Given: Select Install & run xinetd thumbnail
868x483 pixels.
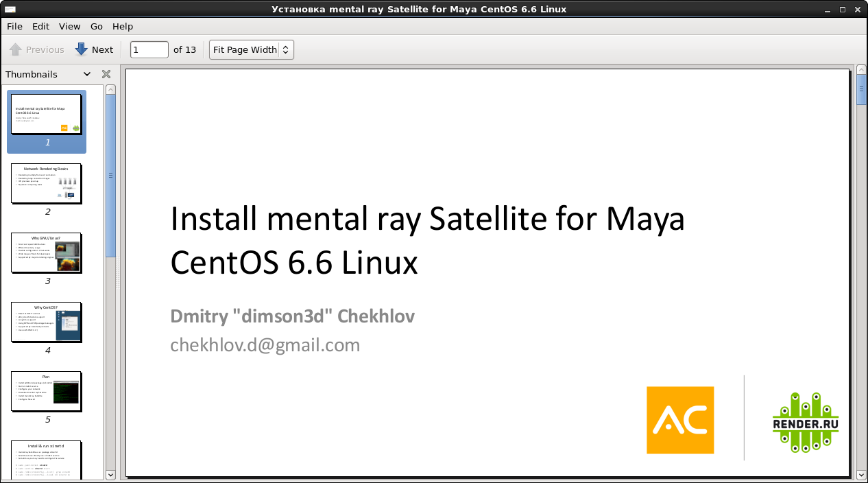Looking at the screenshot, I should click(x=47, y=460).
